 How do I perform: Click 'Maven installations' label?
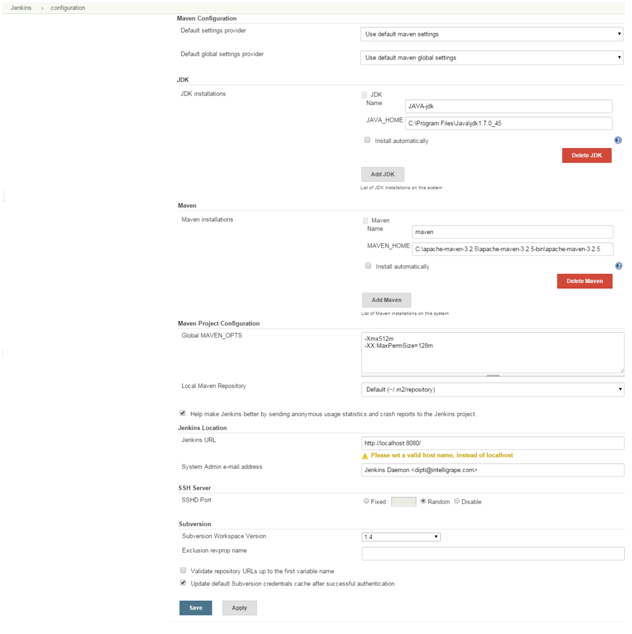(207, 220)
